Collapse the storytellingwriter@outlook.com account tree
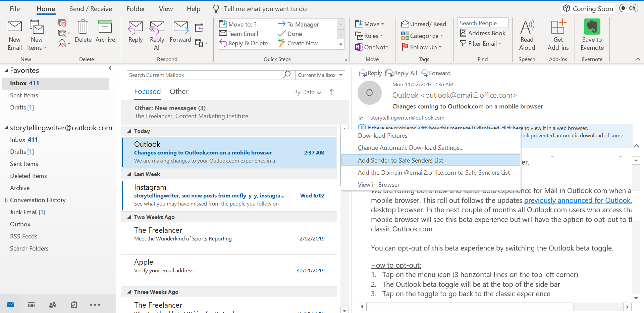 6,128
